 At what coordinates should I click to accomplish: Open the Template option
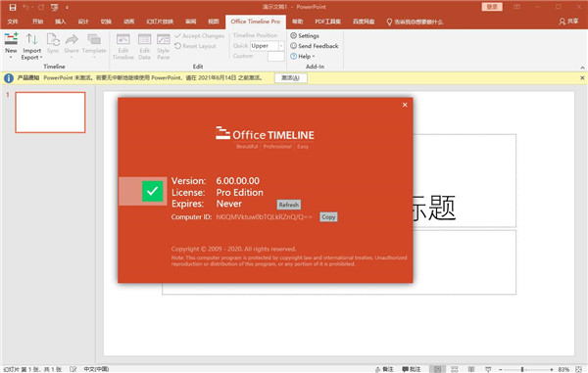(x=94, y=46)
